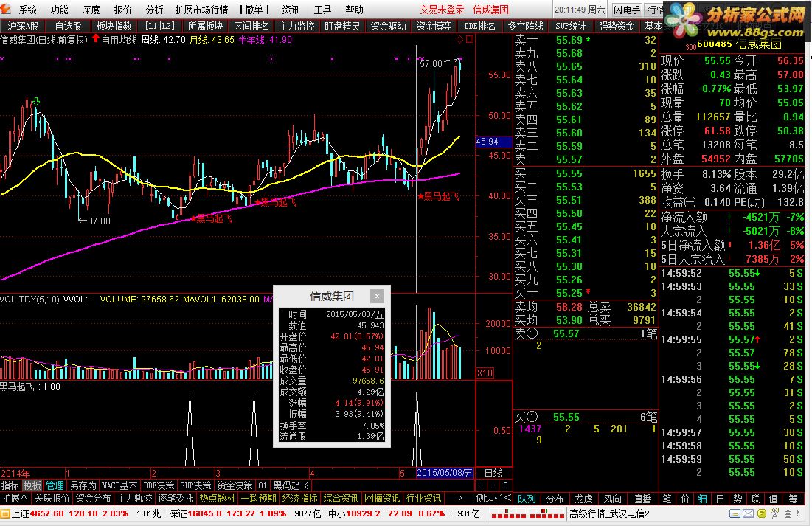
Task: Click the small icon left of 上证 index
Action: 5,513
